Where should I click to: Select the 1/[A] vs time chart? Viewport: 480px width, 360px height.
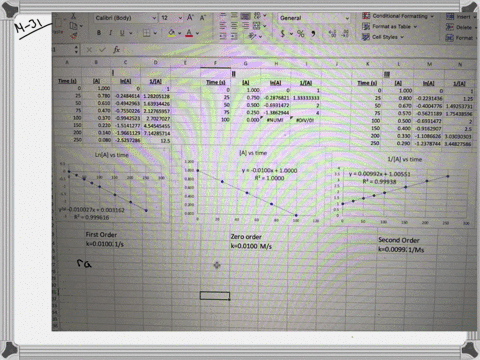403,191
